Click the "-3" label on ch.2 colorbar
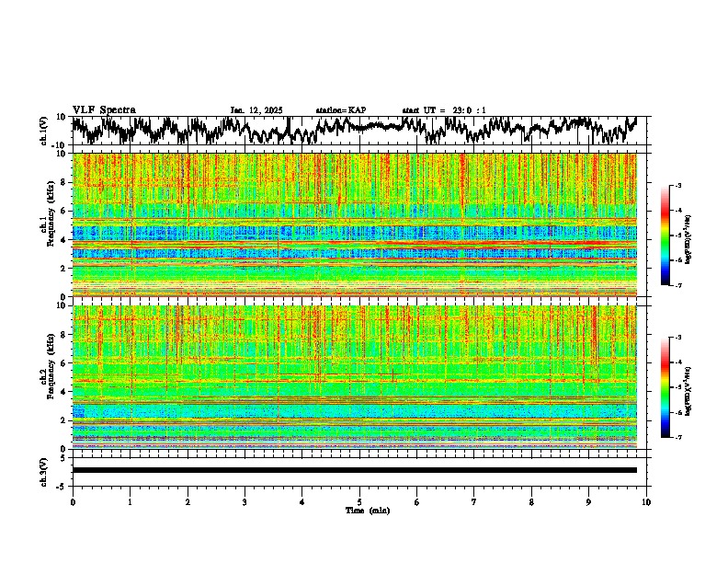Screen dimensions: 728x563 677,338
